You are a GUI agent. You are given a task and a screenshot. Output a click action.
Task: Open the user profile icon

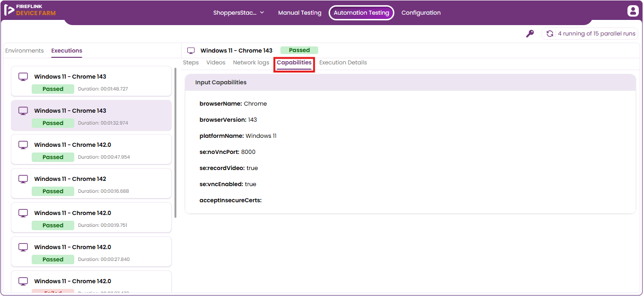633,11
